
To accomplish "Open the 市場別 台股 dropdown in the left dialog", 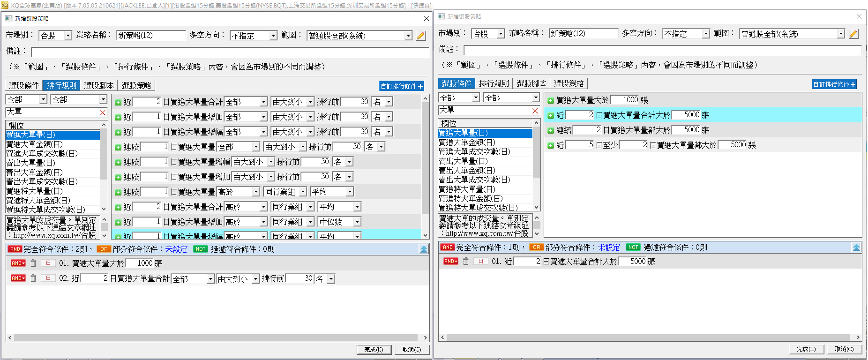I will pos(68,36).
